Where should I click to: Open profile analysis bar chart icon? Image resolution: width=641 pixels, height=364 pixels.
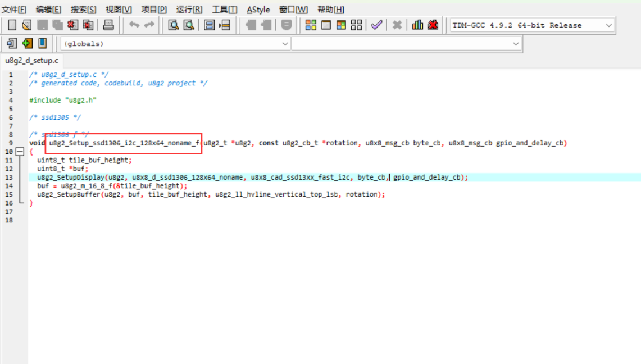[417, 25]
